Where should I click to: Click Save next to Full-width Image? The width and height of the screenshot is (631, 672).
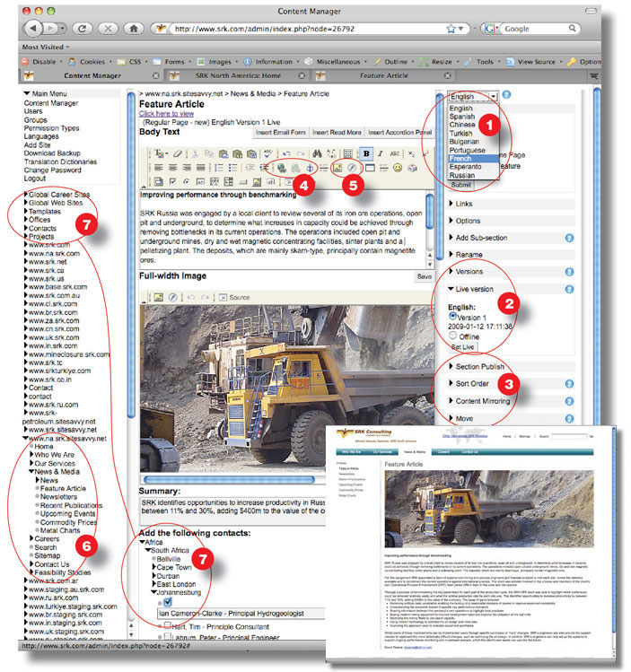click(425, 276)
